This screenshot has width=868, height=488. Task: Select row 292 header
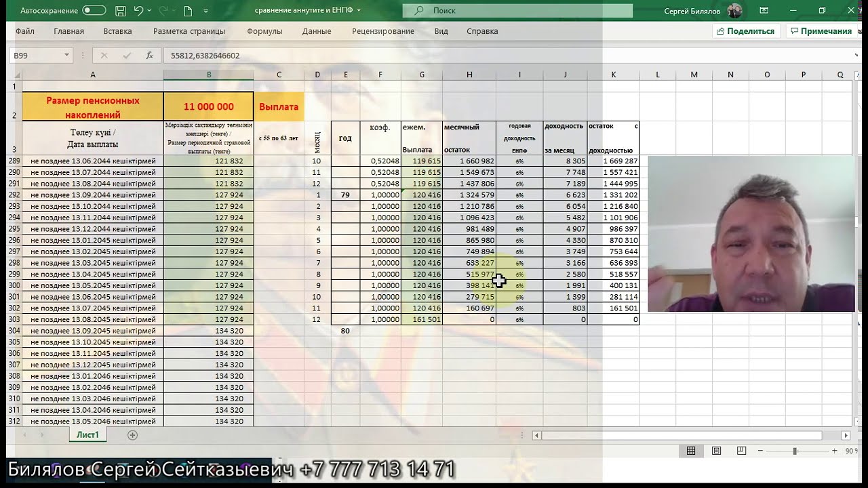14,195
